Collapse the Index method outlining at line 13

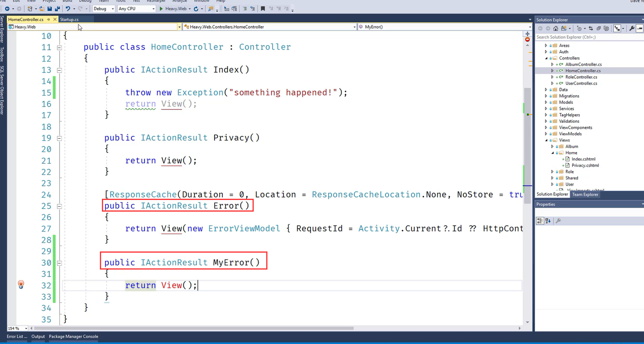tap(60, 70)
